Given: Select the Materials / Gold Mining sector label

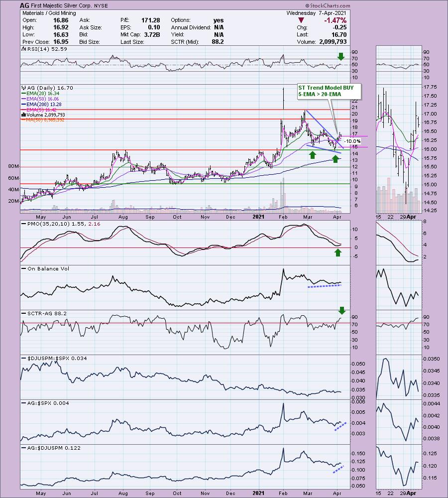Looking at the screenshot, I should tap(49, 13).
